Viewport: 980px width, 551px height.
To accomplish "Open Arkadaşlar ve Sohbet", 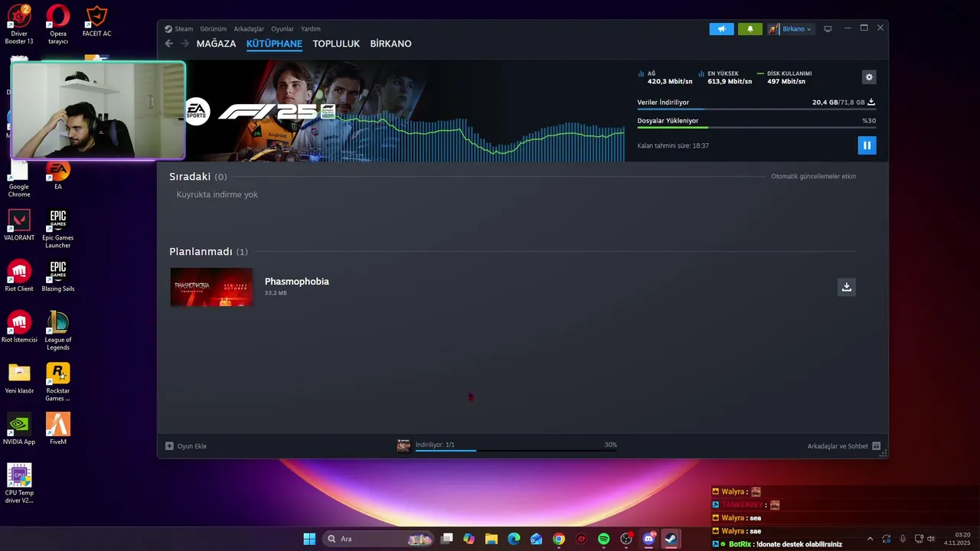I will 844,446.
